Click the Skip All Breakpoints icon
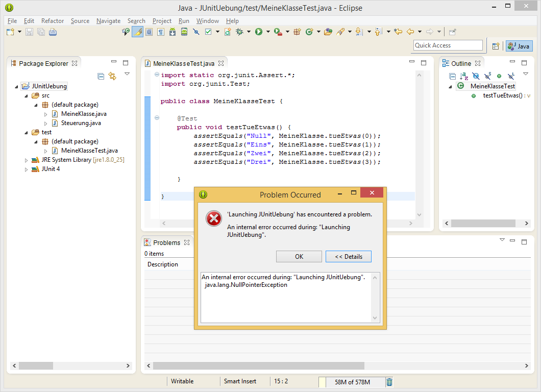This screenshot has height=392, width=541. pos(196,32)
